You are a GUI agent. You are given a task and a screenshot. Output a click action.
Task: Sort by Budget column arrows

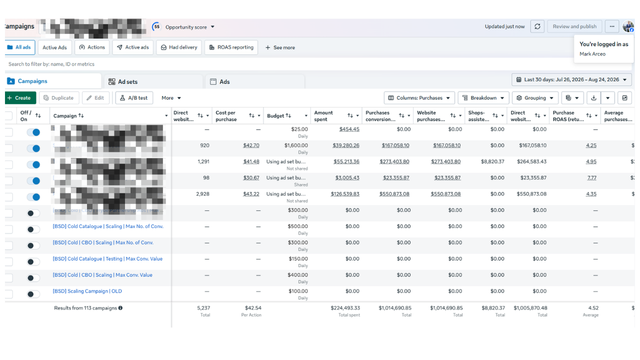289,116
